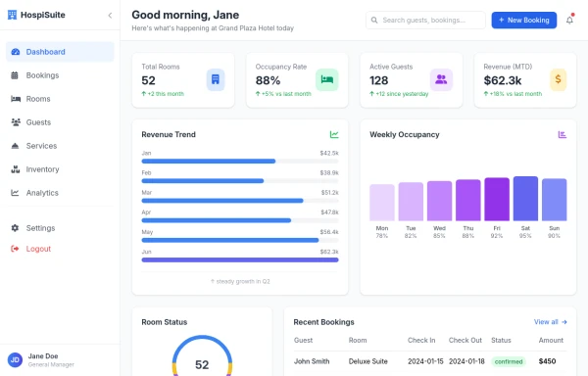Click the Bookings calendar icon
This screenshot has width=588, height=376.
pos(15,75)
